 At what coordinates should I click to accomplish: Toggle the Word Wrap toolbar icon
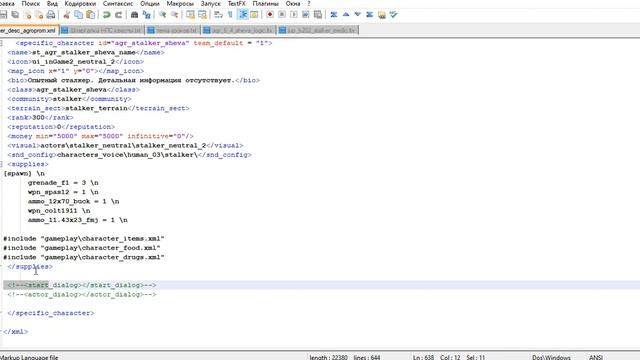pos(218,15)
